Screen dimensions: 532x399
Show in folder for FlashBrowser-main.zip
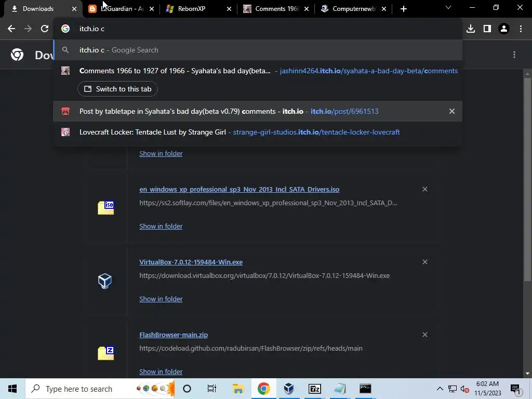161,372
